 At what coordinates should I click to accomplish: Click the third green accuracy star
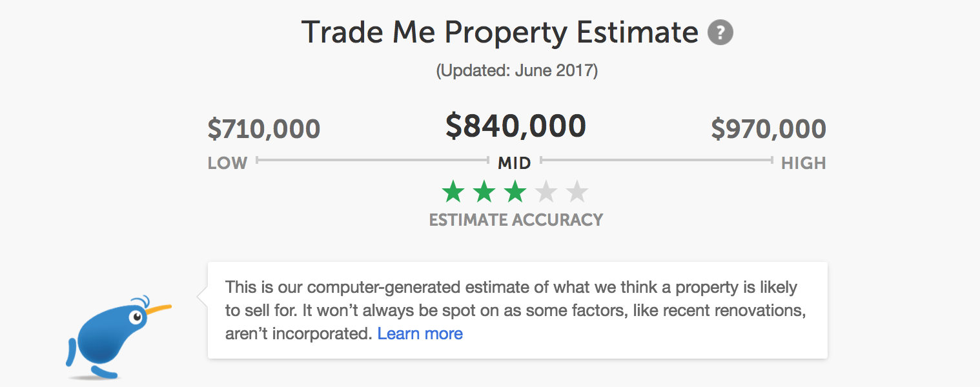pos(515,192)
